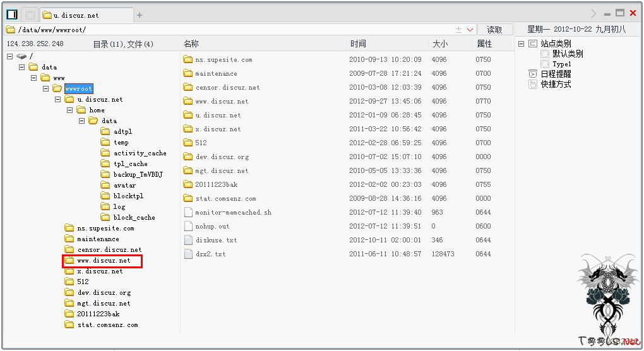This screenshot has width=644, height=351.
Task: Select the wwwroot folder in tree
Action: point(78,88)
